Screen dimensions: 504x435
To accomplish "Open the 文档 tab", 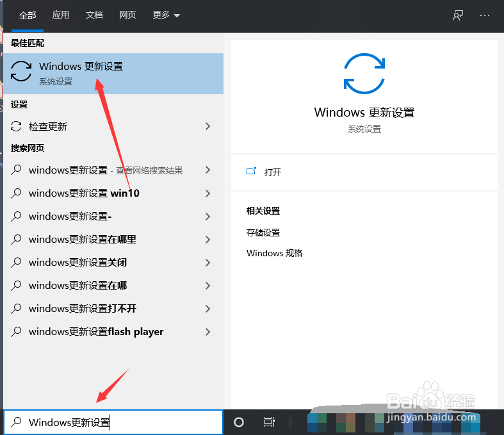I will (94, 15).
